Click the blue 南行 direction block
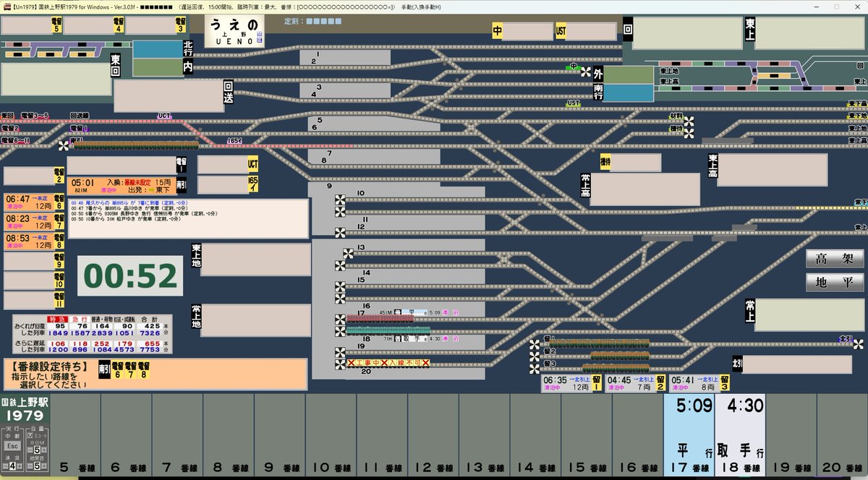The width and height of the screenshot is (868, 480). tap(628, 93)
